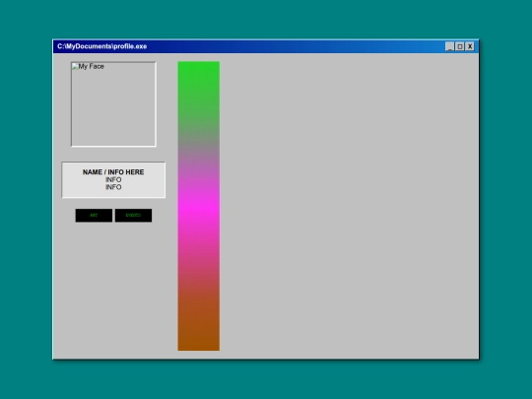Image resolution: width=532 pixels, height=399 pixels.
Task: Click the My Face profile image
Action: point(113,104)
